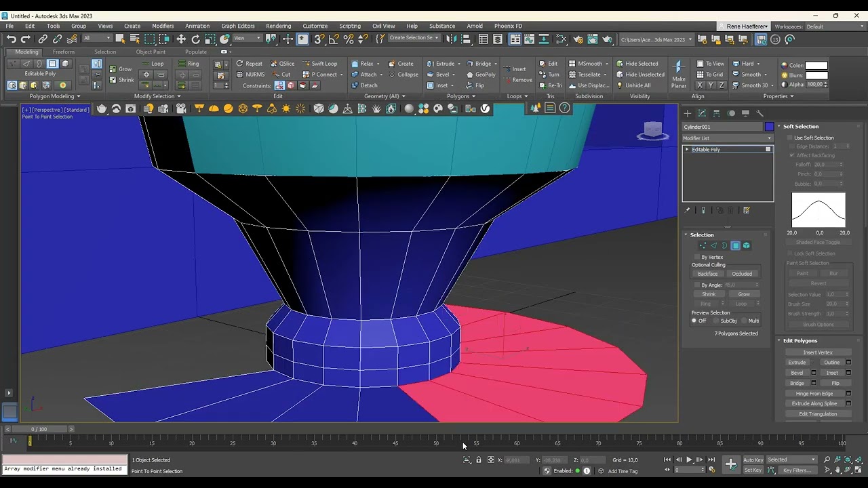Open the Phoenix FD menu
Viewport: 868px width, 488px height.
[x=508, y=26]
